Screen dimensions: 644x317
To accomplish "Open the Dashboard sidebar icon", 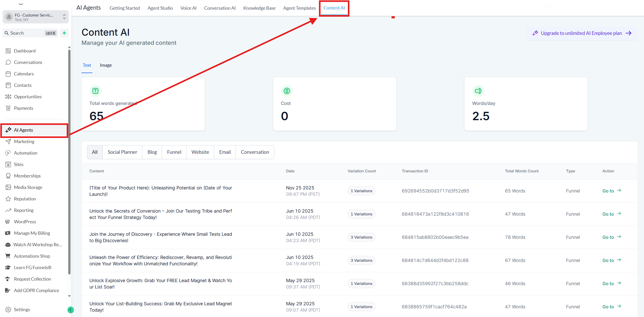I will pyautogui.click(x=8, y=51).
